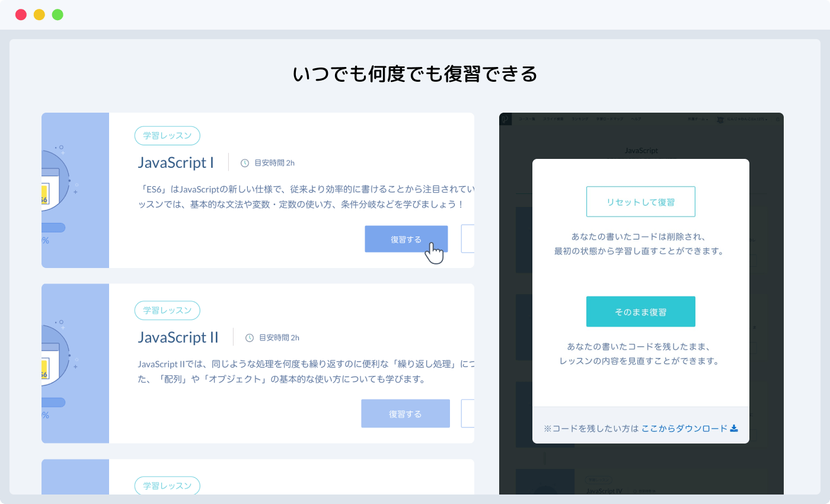
Task: Open the ランキング page from the navbar
Action: click(x=580, y=119)
